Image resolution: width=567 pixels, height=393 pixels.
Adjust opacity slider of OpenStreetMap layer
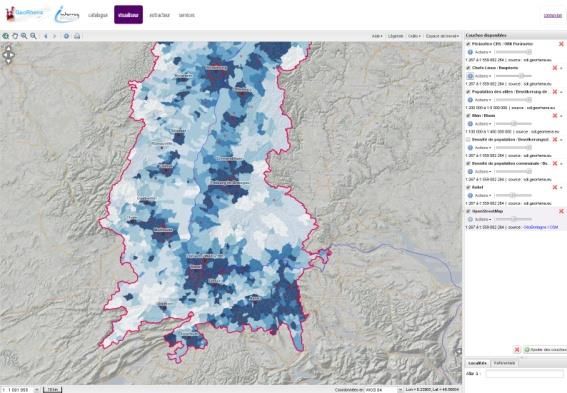pyautogui.click(x=513, y=219)
